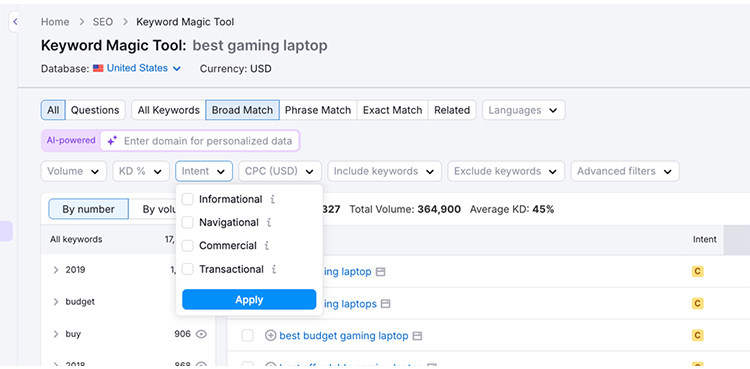The width and height of the screenshot is (750, 369).
Task: Open the CPC (USD) filter dropdown
Action: pyautogui.click(x=280, y=171)
